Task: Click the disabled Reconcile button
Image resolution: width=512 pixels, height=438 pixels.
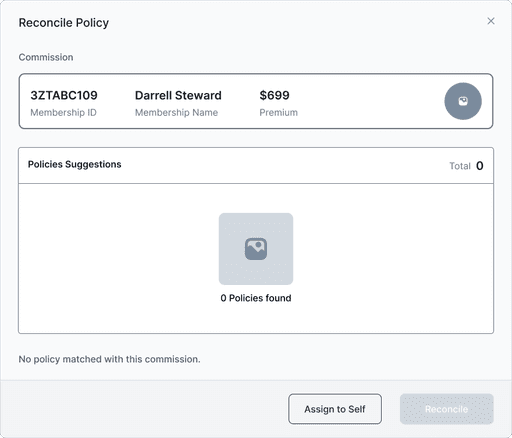Action: click(x=446, y=409)
